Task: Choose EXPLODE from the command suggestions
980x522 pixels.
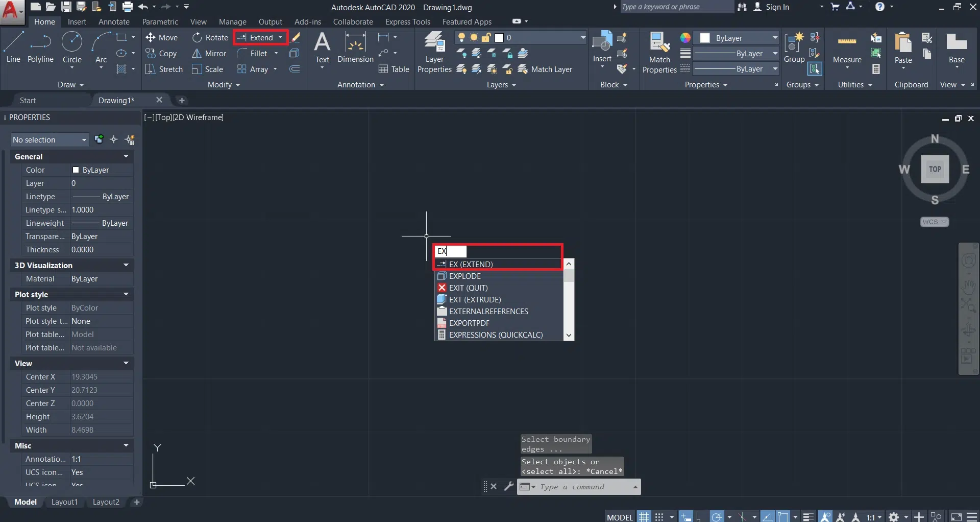Action: [x=464, y=276]
